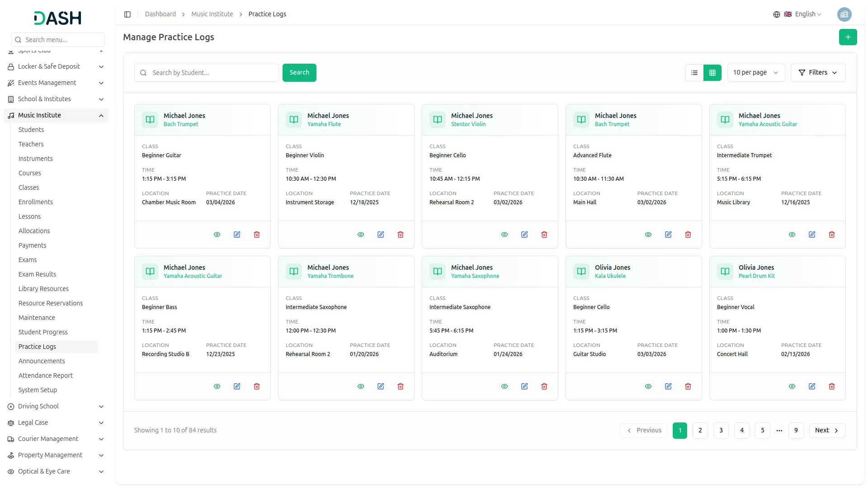Focus the Search by Student field
The image size is (868, 488).
(212, 73)
